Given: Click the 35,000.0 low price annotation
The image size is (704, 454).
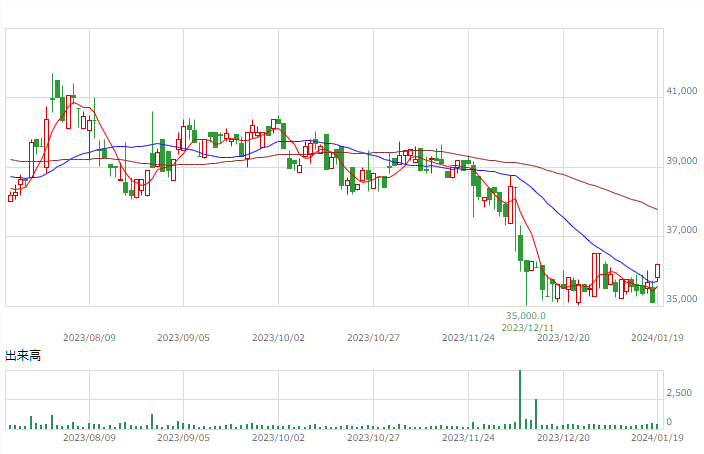Looking at the screenshot, I should pos(526,316).
